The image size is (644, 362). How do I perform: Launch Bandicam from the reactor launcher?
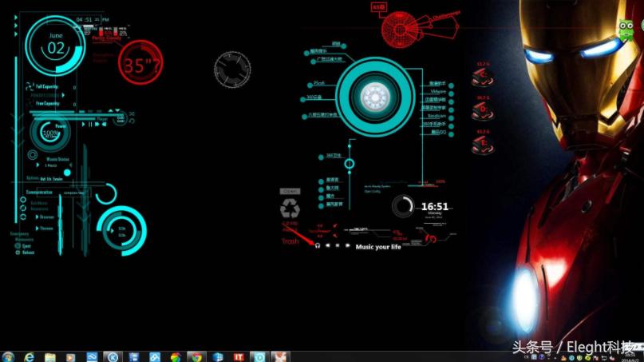437,116
